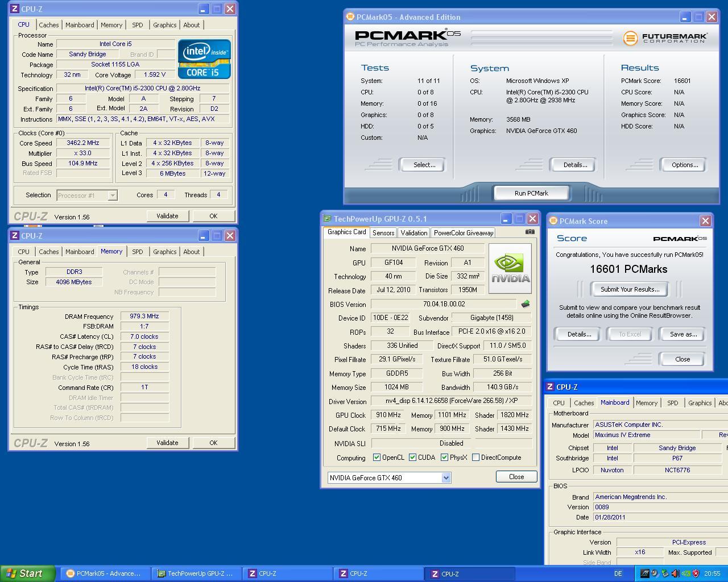728x582 pixels.
Task: Open the Validation tab in GPU-Z
Action: click(413, 233)
